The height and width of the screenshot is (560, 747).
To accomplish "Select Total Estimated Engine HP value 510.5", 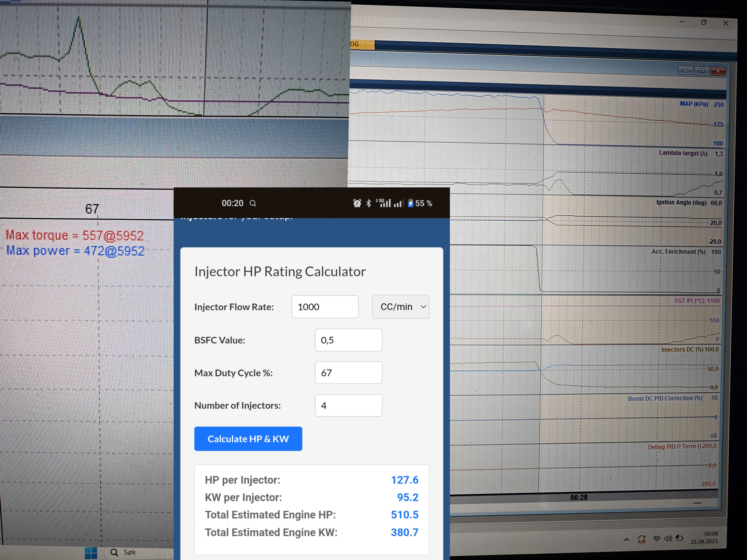I will tap(405, 515).
